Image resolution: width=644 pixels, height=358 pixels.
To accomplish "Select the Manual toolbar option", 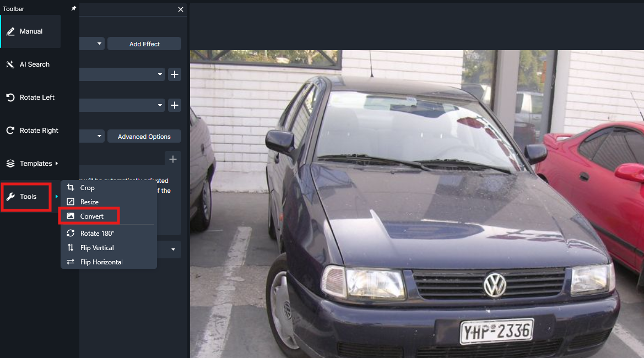I will click(x=30, y=31).
